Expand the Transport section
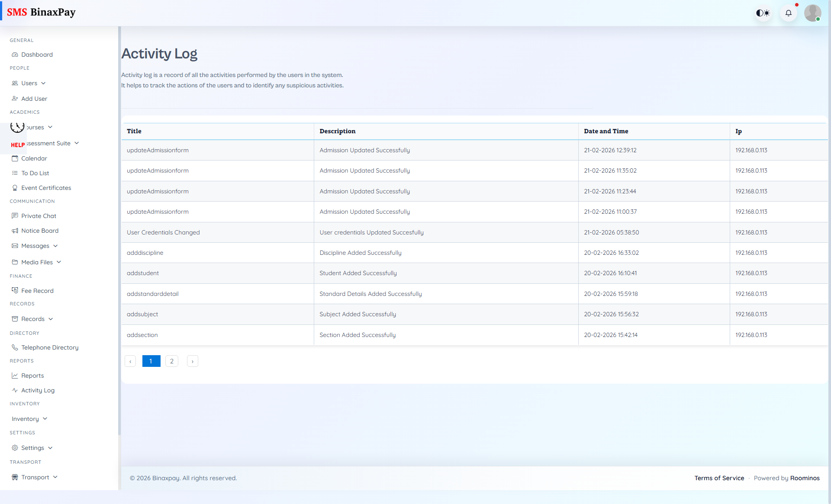The width and height of the screenshot is (831, 504). click(x=35, y=477)
